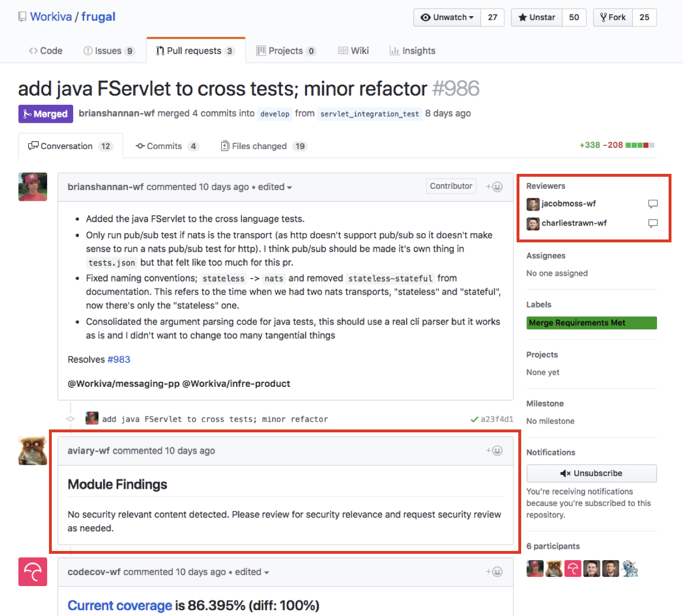This screenshot has height=616, width=683.
Task: Switch to the Files changed tab
Action: (264, 146)
